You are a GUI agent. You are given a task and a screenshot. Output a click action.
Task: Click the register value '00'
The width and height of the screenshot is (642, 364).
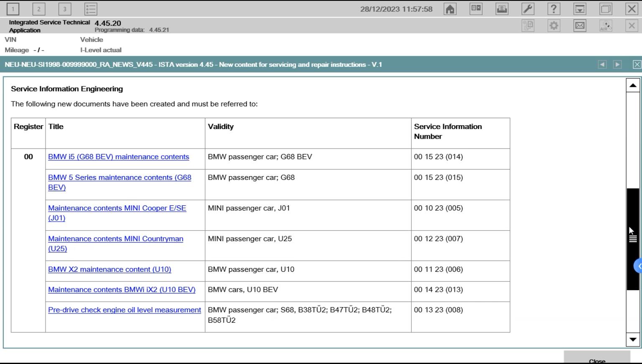[x=28, y=157]
